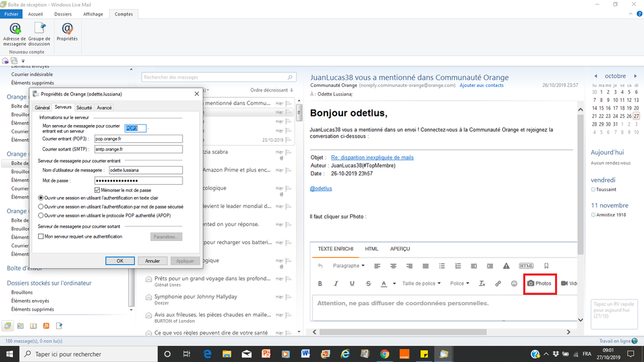Image resolution: width=644 pixels, height=362 pixels.
Task: Go to next month in calendar
Action: (636, 76)
